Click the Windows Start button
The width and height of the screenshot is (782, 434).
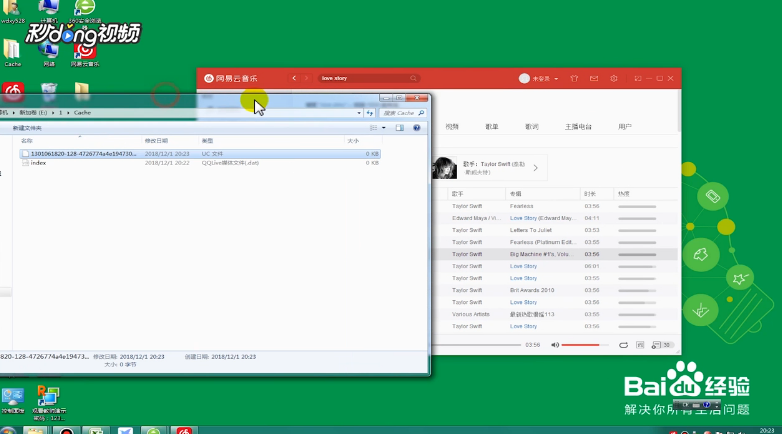point(8,430)
